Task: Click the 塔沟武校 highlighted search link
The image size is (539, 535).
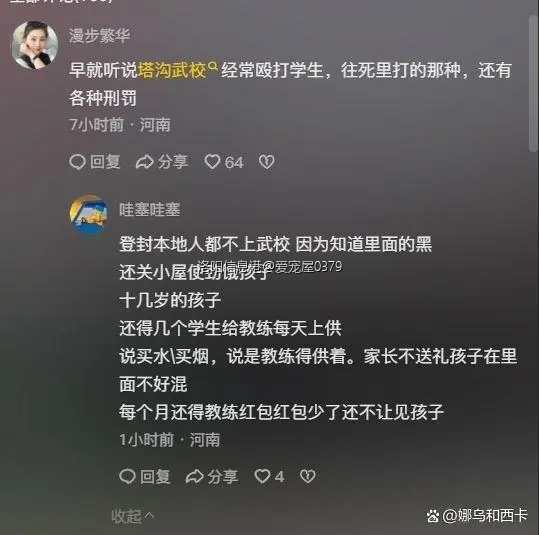Action: (172, 70)
